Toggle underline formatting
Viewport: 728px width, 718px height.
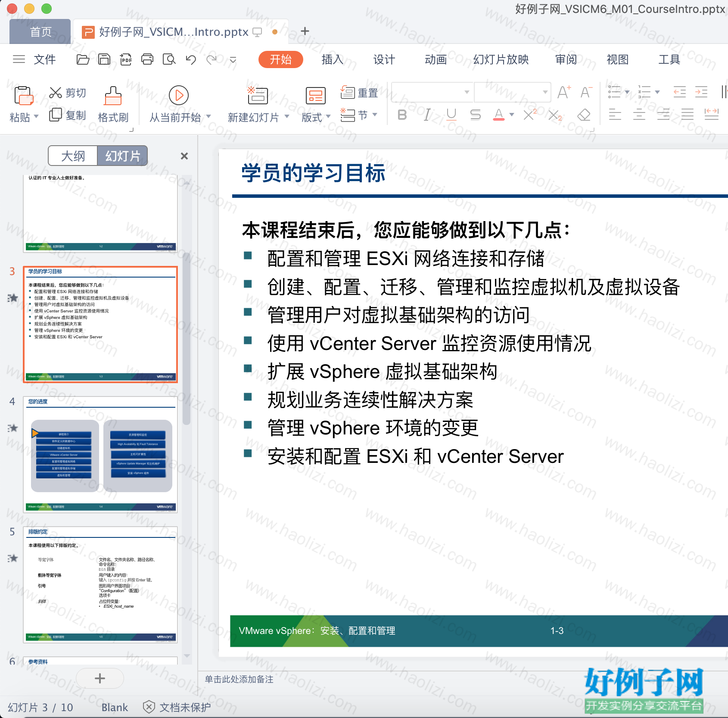click(451, 115)
